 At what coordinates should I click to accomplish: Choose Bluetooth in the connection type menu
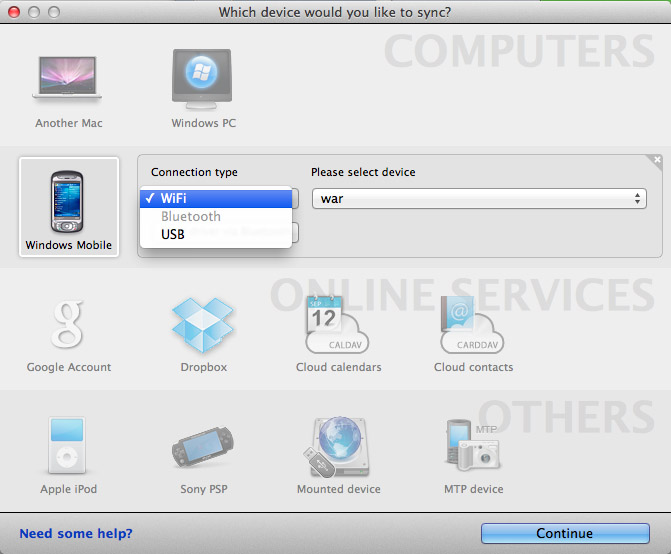tap(216, 216)
